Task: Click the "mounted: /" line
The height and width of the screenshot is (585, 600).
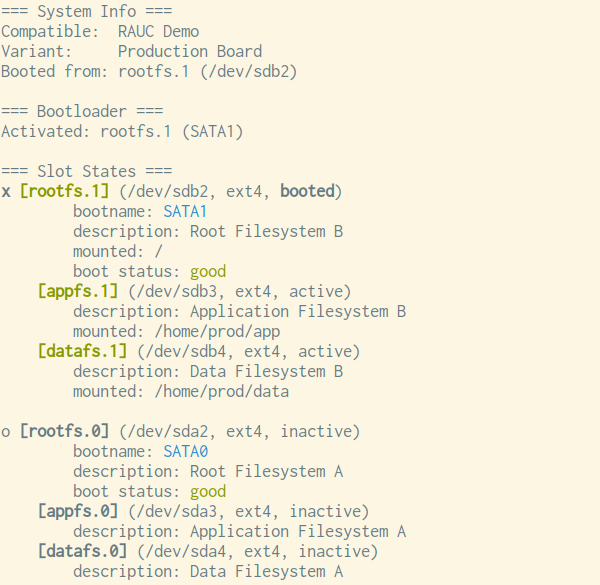Action: [118, 251]
